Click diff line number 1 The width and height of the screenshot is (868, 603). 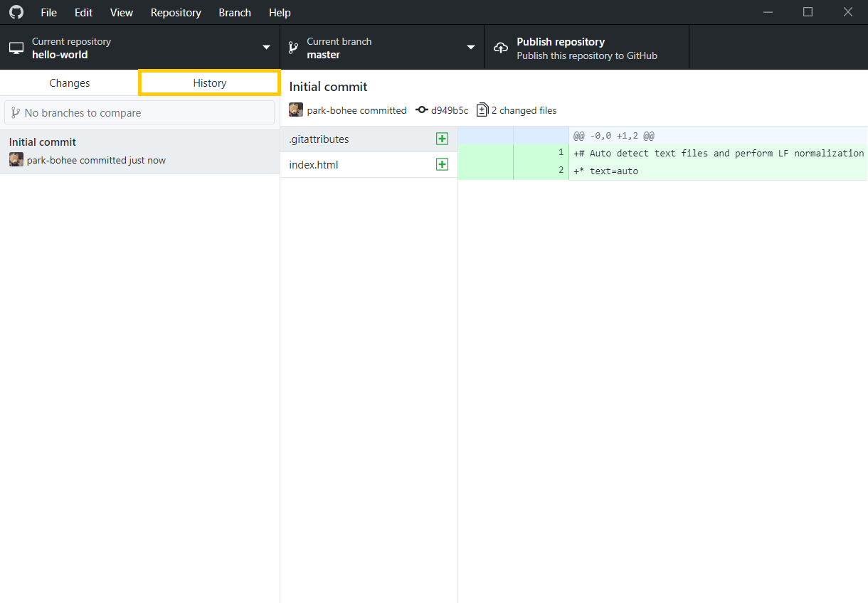tap(561, 152)
